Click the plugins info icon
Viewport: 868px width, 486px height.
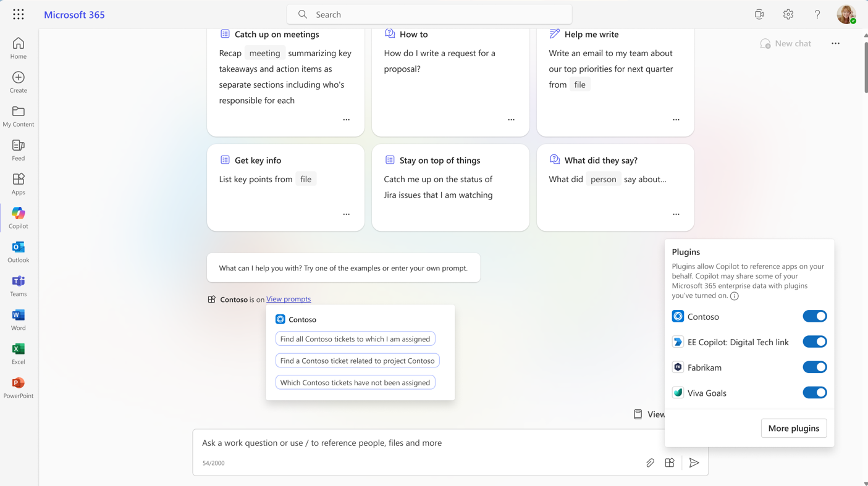pos(735,296)
